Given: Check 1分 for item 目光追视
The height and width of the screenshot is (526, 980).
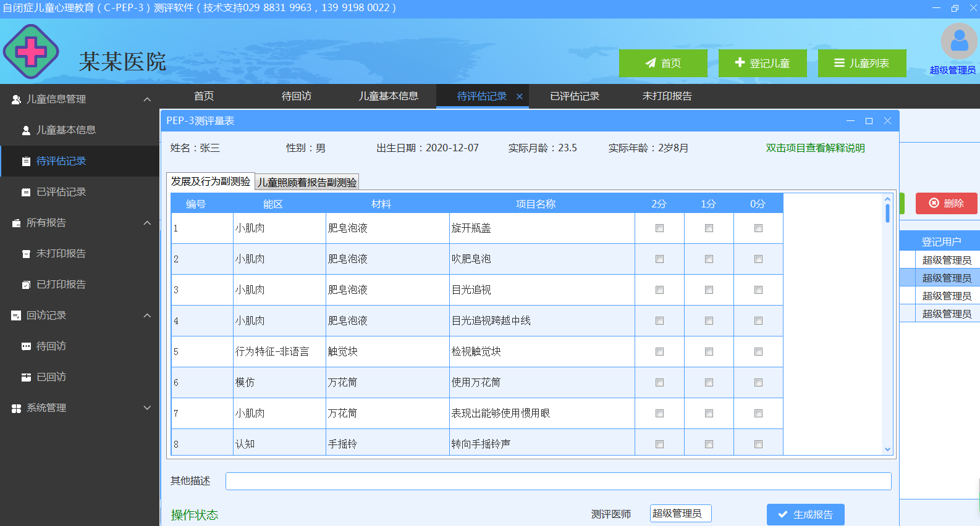Looking at the screenshot, I should tap(709, 290).
